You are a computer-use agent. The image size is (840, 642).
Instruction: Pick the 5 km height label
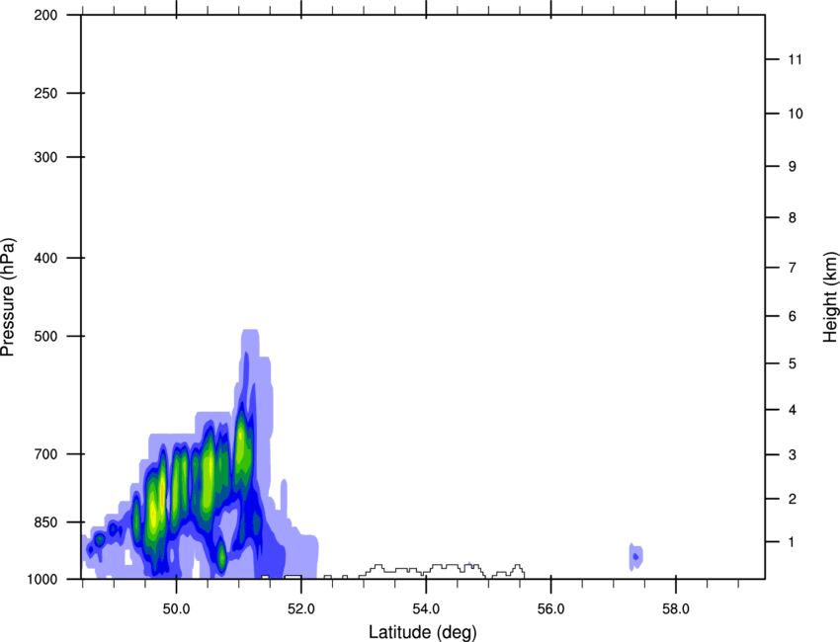[x=793, y=363]
